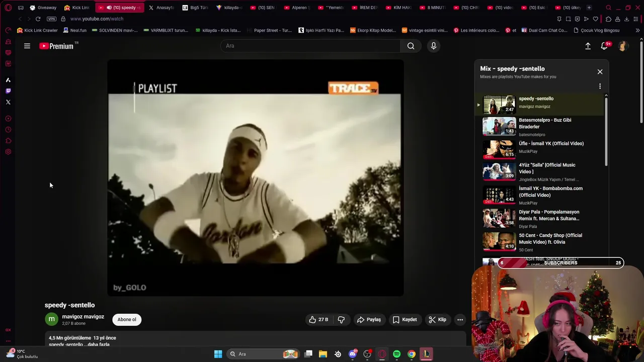Click the youtube.com/watch address bar

97,19
